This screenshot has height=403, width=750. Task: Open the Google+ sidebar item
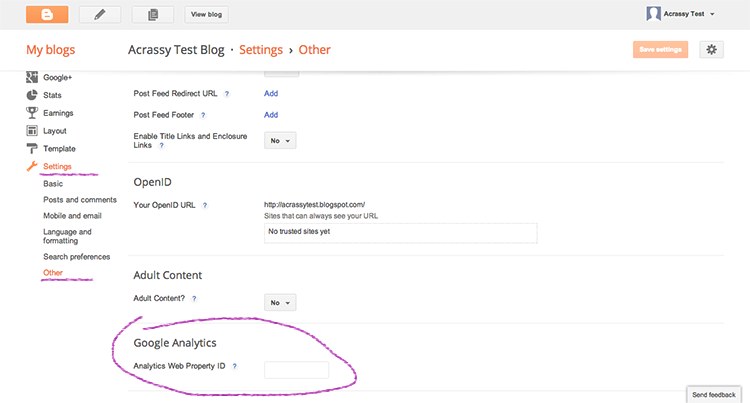57,77
